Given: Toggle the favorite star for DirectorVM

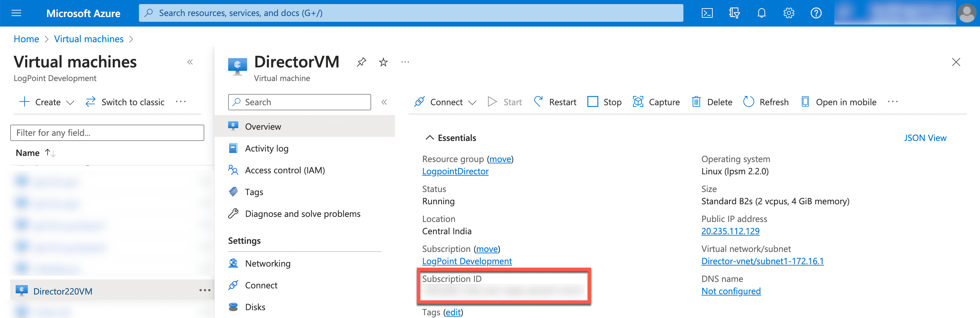Looking at the screenshot, I should point(383,62).
